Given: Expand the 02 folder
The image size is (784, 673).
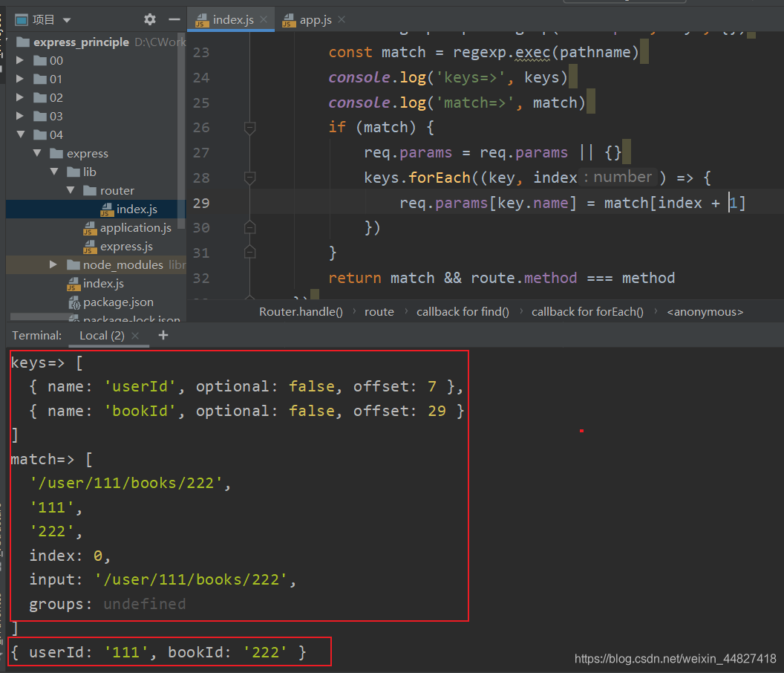Looking at the screenshot, I should click(x=20, y=97).
